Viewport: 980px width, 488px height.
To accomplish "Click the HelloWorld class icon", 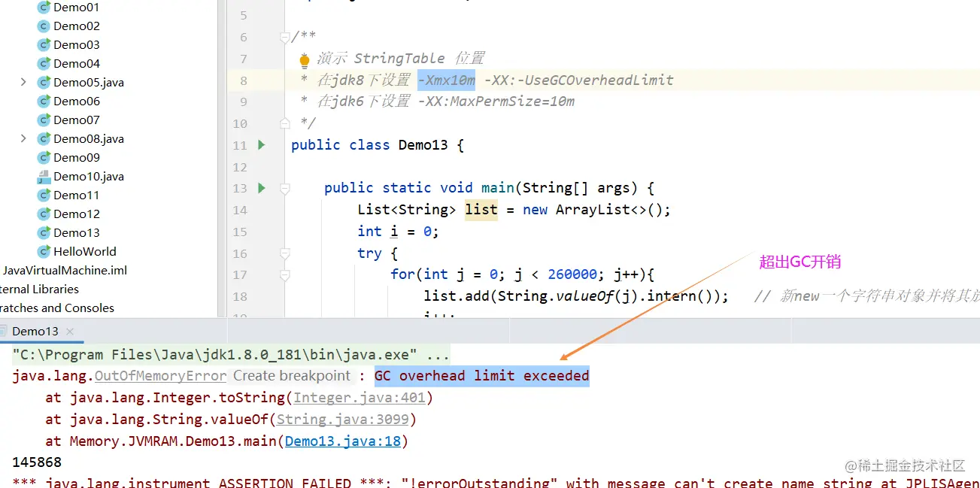I will tap(44, 252).
